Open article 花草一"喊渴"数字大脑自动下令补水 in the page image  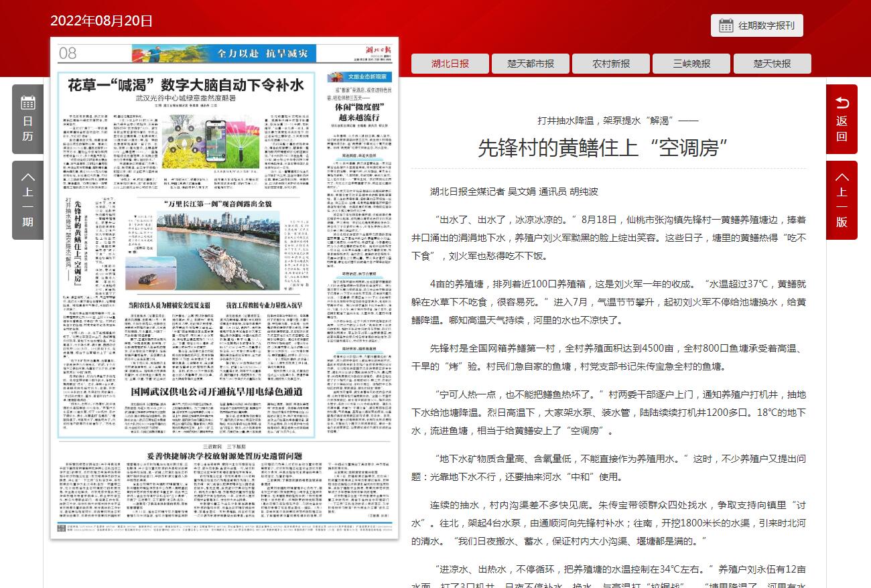186,85
